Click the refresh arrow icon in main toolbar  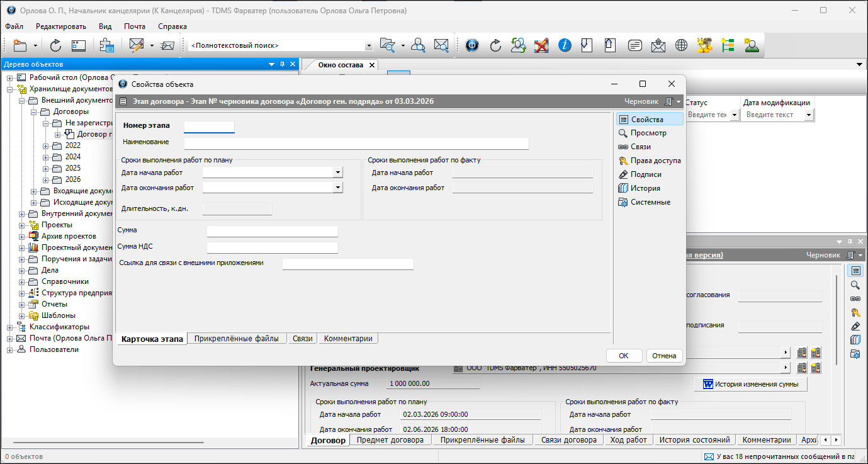[55, 45]
